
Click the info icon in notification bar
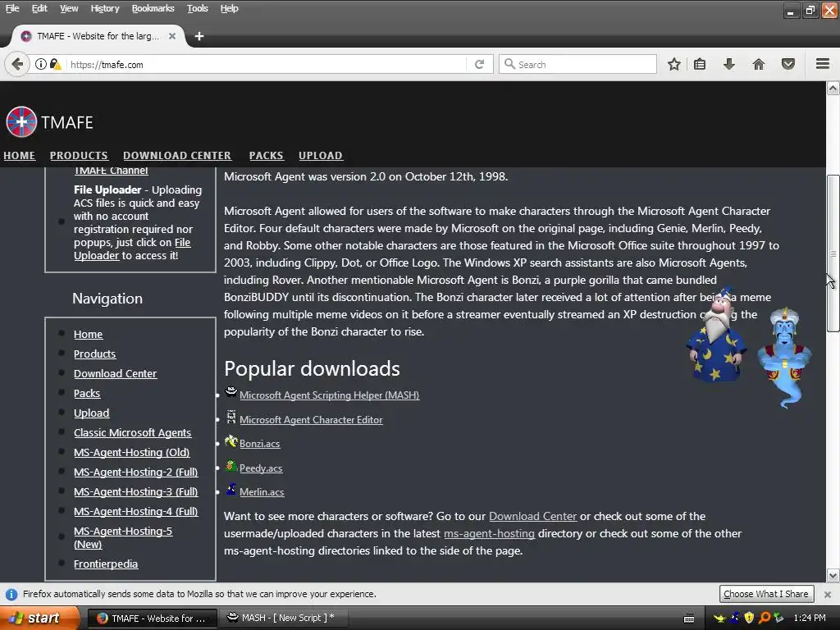[x=11, y=594]
